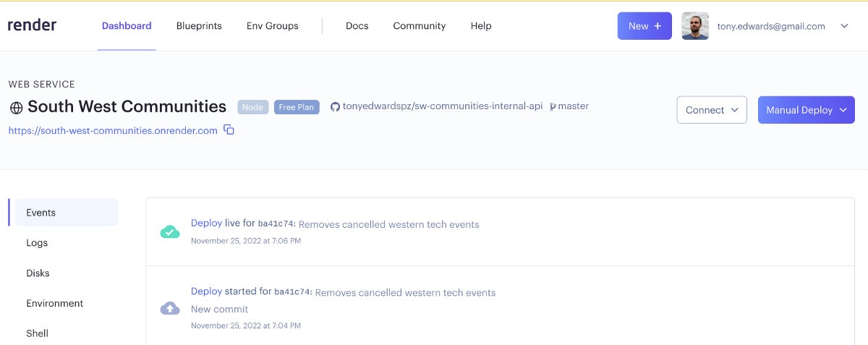Click the GitHub icon next to repository name
The width and height of the screenshot is (868, 345).
[335, 106]
